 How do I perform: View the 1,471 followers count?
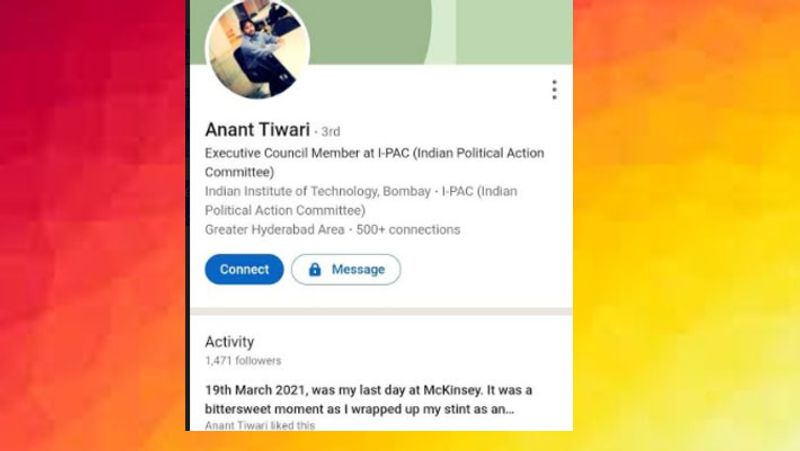tap(243, 361)
